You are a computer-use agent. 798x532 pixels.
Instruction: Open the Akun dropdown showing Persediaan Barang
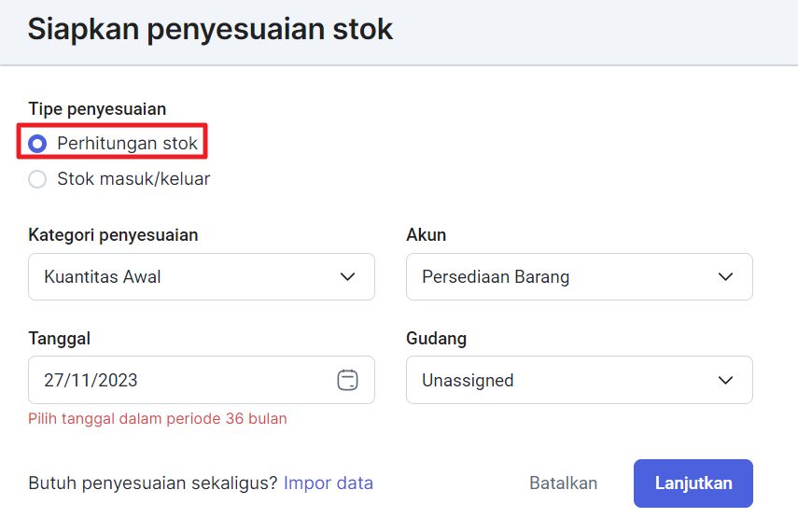coord(580,276)
